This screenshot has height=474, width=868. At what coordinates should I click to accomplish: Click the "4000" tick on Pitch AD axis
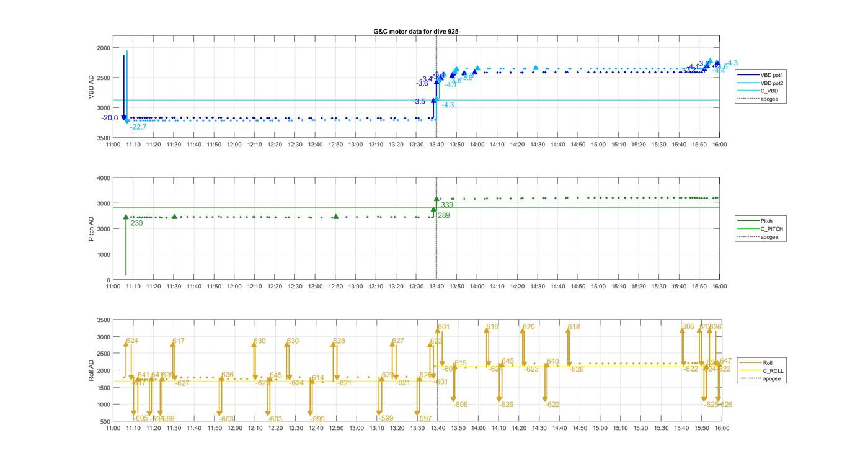click(103, 178)
